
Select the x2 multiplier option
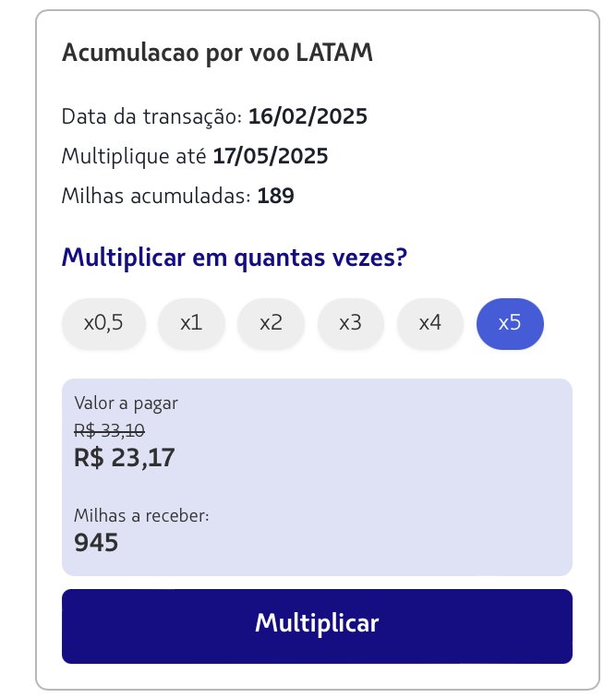point(271,323)
